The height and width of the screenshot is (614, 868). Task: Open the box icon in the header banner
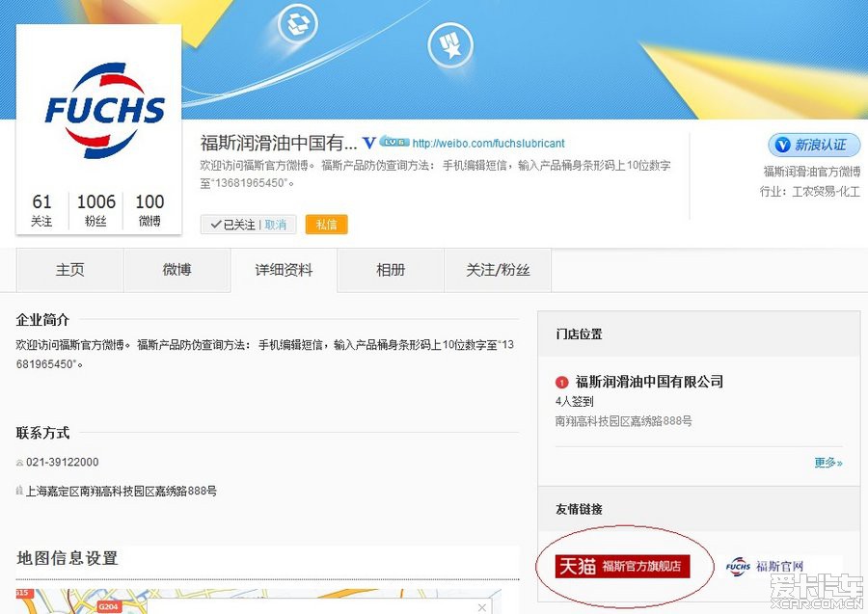pos(297,23)
